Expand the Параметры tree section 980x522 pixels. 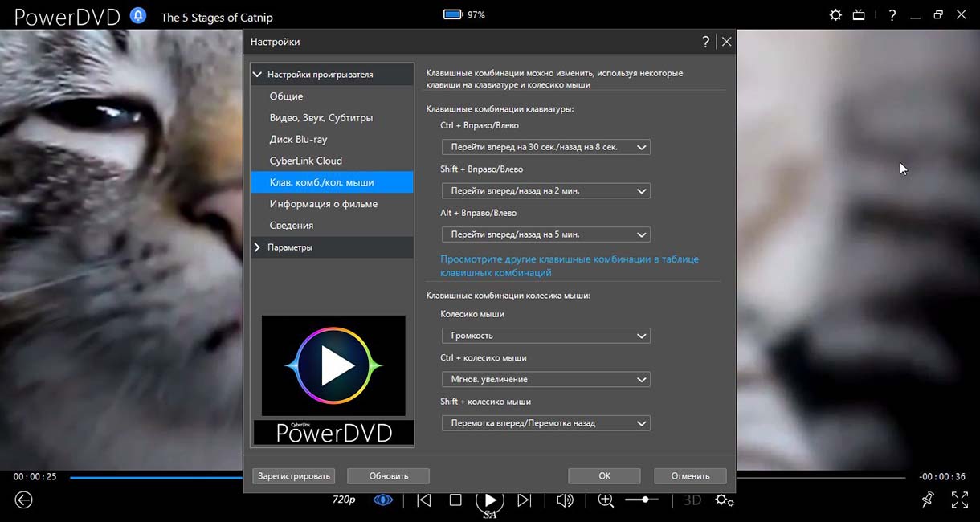(290, 247)
